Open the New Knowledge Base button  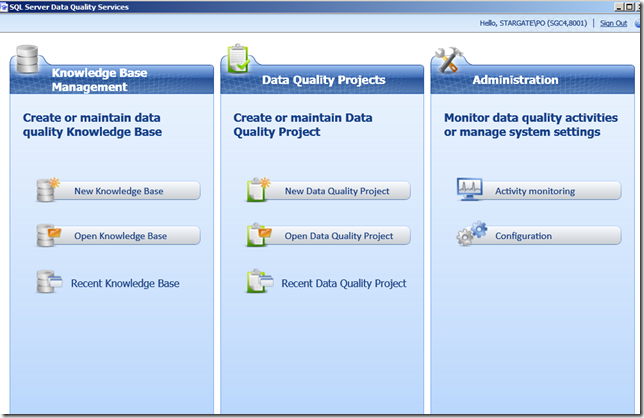pyautogui.click(x=126, y=191)
